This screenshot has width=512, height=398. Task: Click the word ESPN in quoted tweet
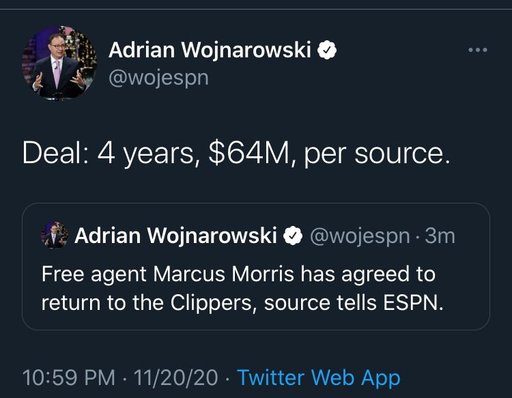(413, 303)
